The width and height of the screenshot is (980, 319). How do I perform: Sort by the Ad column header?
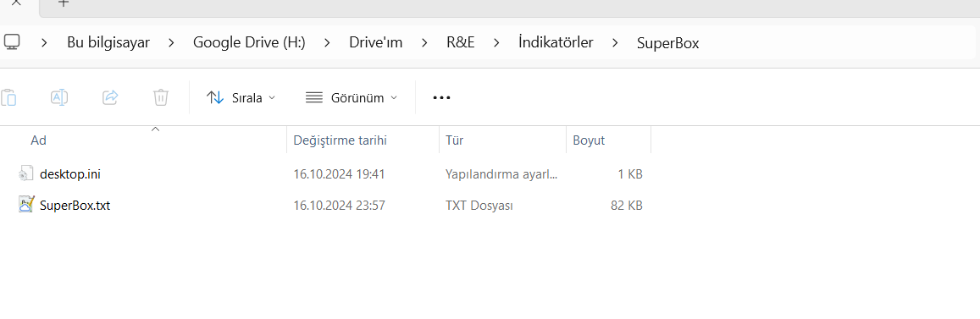pyautogui.click(x=143, y=140)
